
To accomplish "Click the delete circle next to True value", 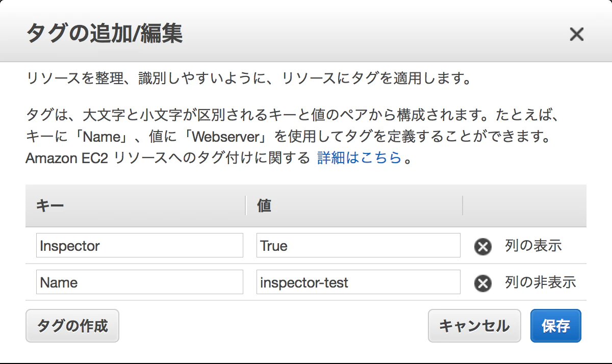I will 482,245.
